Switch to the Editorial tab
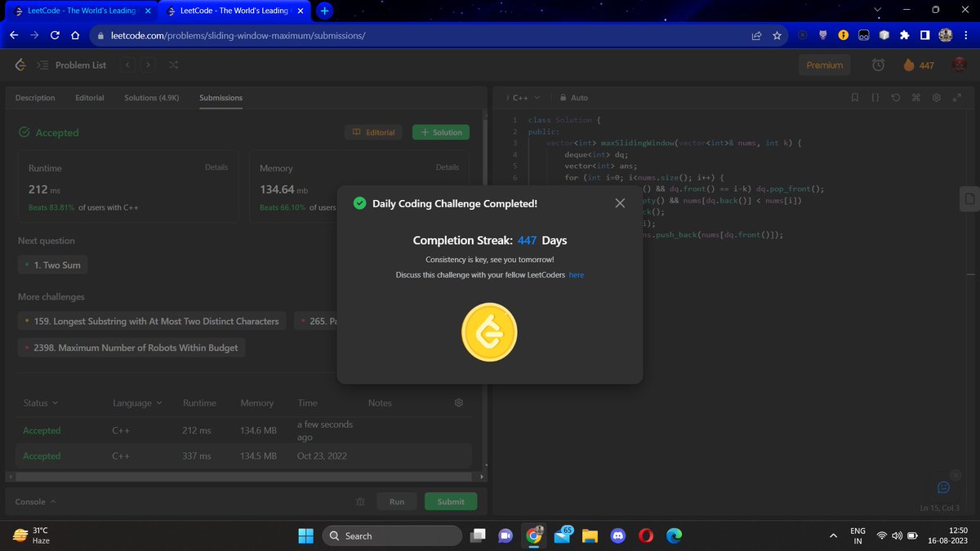The image size is (980, 551). [90, 98]
